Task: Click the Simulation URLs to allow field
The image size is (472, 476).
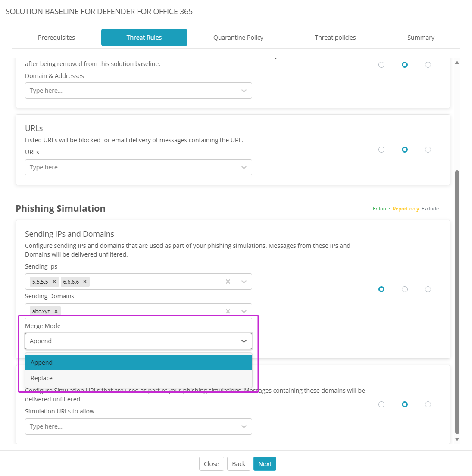Action: 130,426
